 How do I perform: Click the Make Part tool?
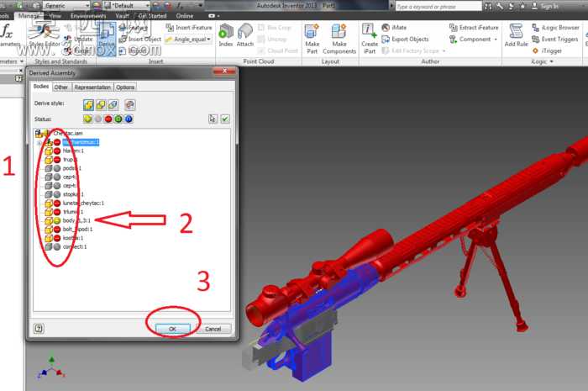(x=312, y=39)
